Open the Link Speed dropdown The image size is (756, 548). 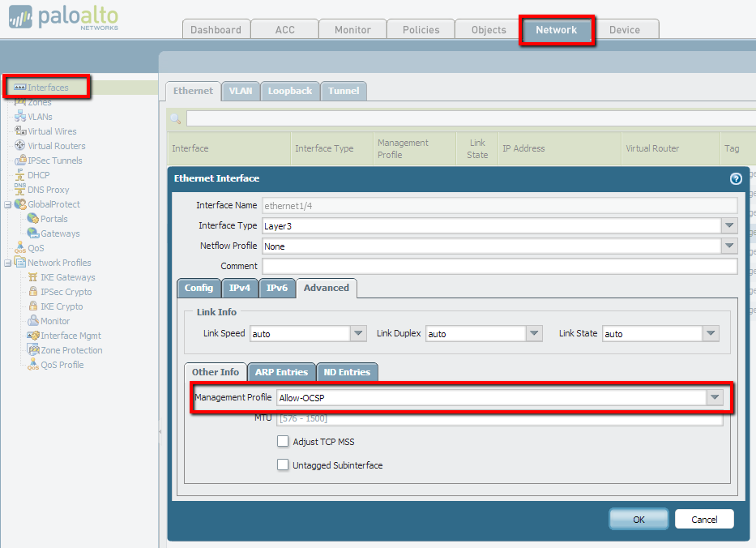358,333
